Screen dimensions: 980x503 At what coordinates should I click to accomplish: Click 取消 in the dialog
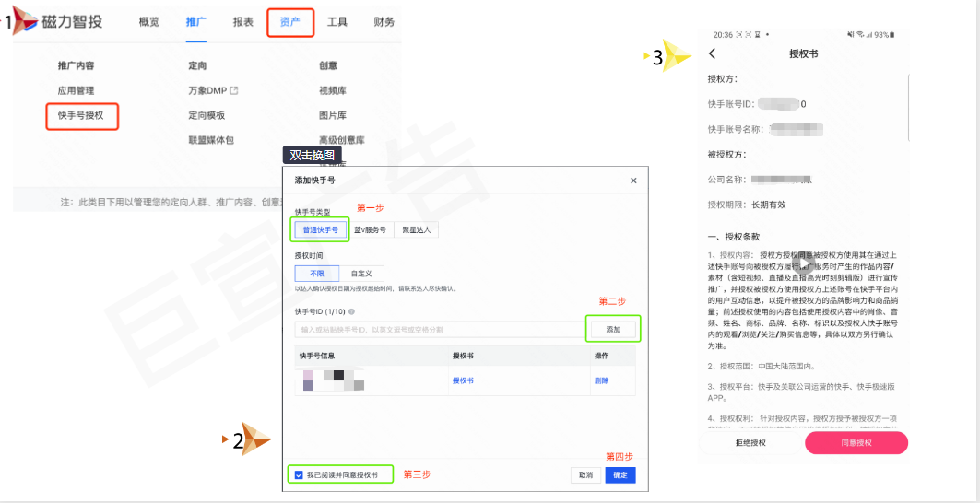(585, 474)
